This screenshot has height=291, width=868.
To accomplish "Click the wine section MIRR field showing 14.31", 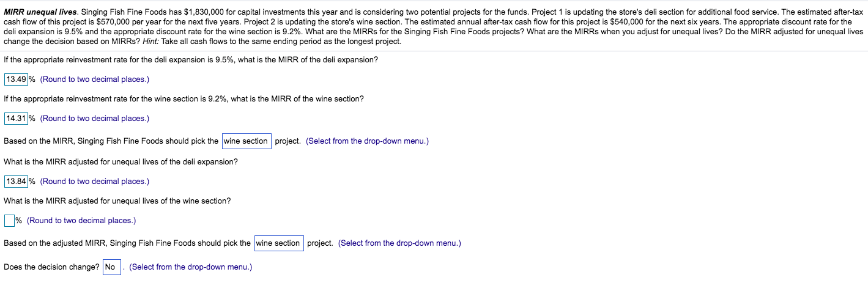I will [17, 119].
